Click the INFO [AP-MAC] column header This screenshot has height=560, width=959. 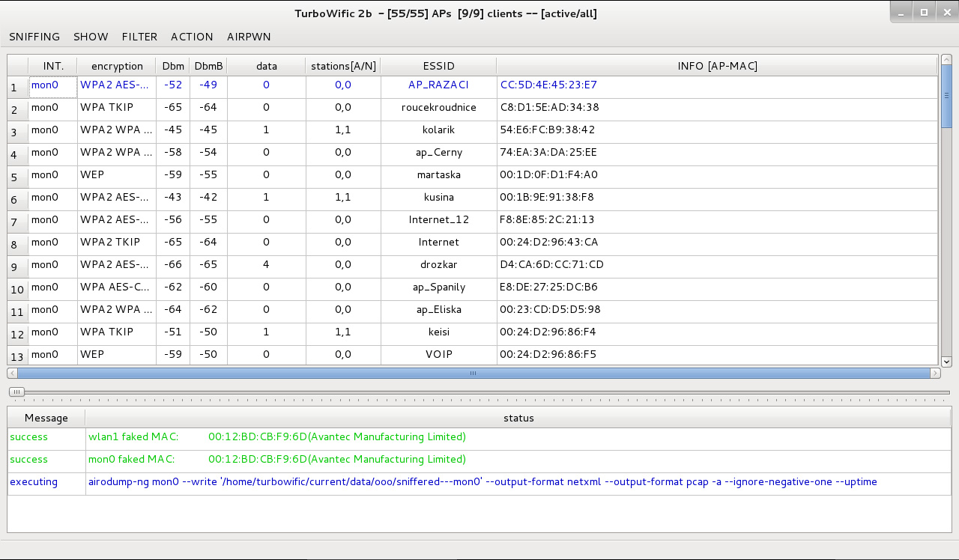717,66
